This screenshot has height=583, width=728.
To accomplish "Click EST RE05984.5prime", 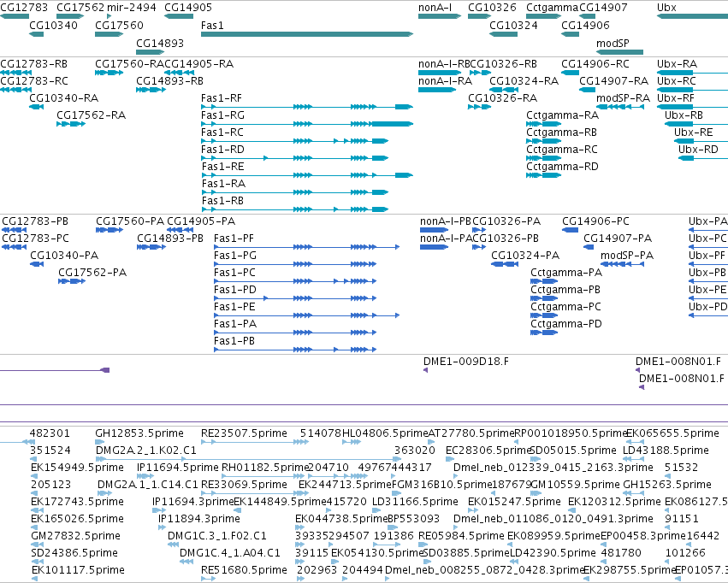I will coord(461,536).
